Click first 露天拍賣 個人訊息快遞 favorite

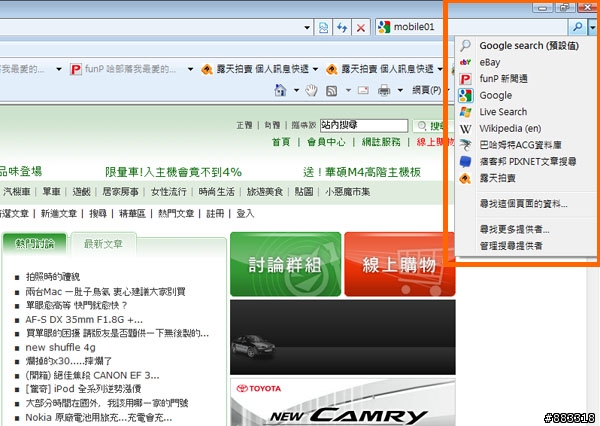(x=255, y=69)
